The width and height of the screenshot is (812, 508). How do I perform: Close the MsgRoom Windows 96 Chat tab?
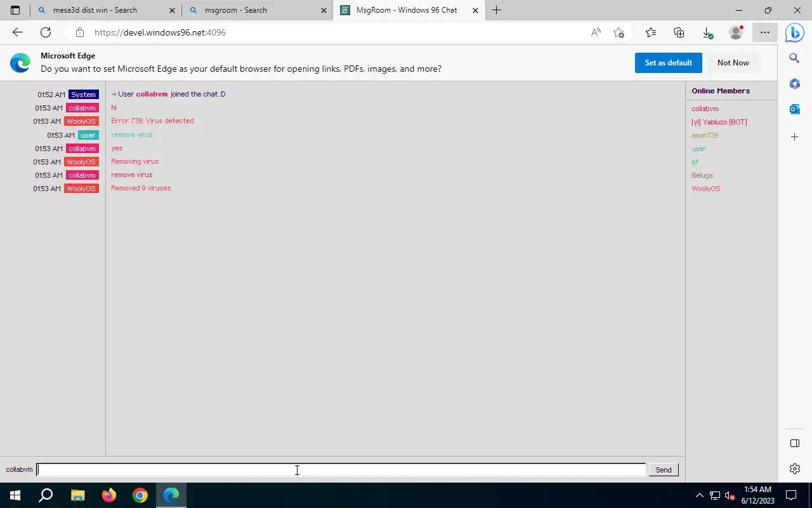(475, 10)
